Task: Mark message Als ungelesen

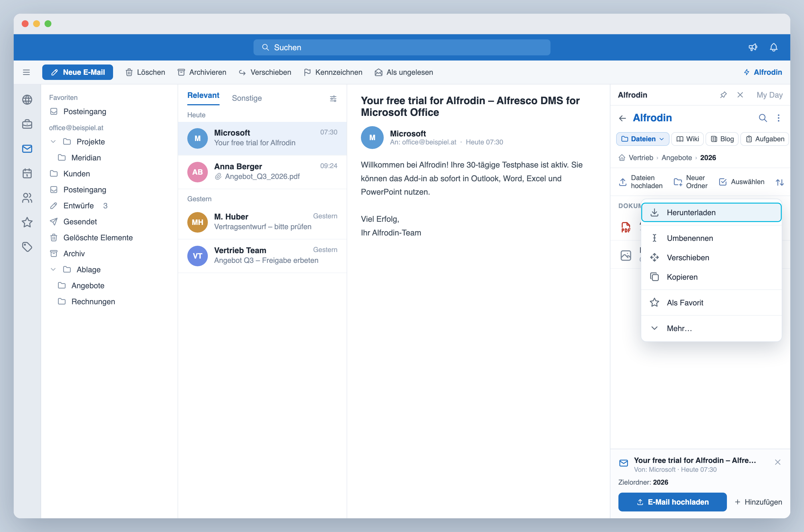Action: point(404,72)
